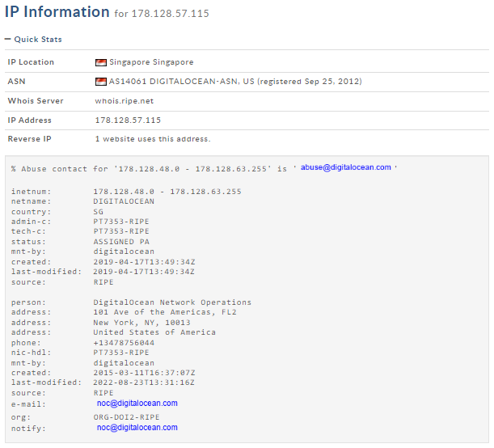Open the noc@digitalocean.com link in e-mail row
Viewport: 494px width, 448px height.
(137, 404)
